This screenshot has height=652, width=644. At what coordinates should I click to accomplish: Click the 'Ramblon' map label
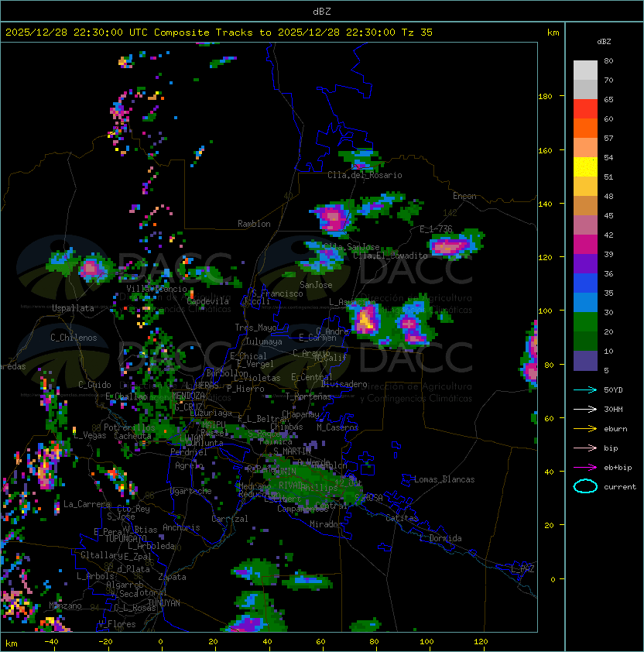coord(254,224)
